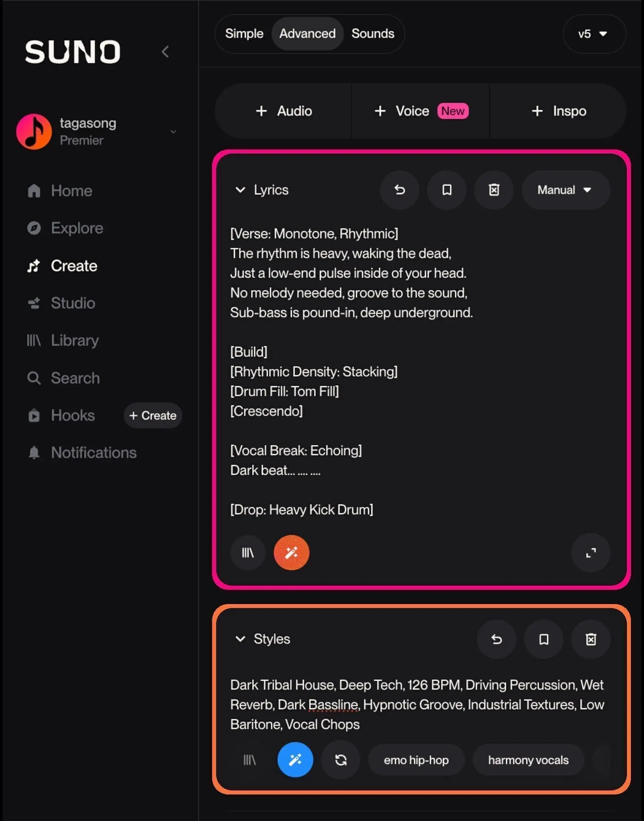The height and width of the screenshot is (821, 644).
Task: Undo changes in the Lyrics panel
Action: coord(400,190)
